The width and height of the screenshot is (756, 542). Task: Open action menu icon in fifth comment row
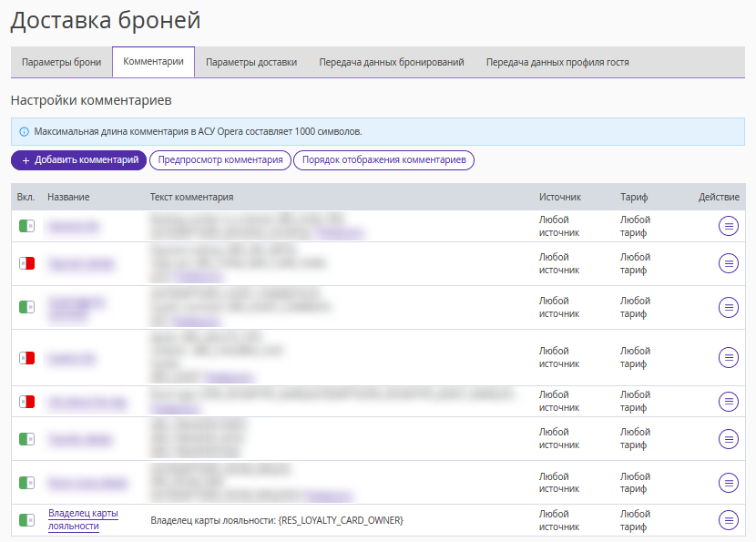click(728, 401)
